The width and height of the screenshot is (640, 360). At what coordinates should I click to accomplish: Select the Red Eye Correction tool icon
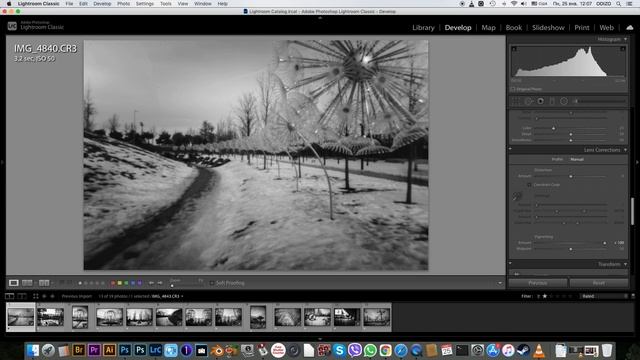pyautogui.click(x=540, y=101)
